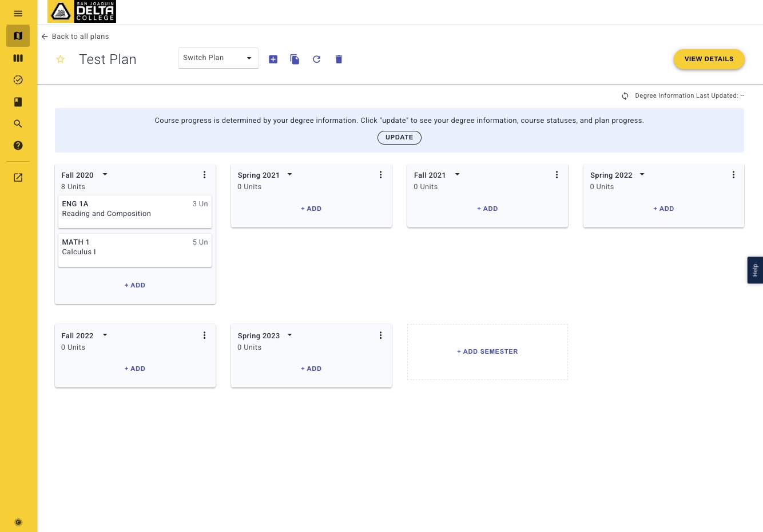
Task: Favorite Test Plan using the star
Action: click(x=61, y=59)
